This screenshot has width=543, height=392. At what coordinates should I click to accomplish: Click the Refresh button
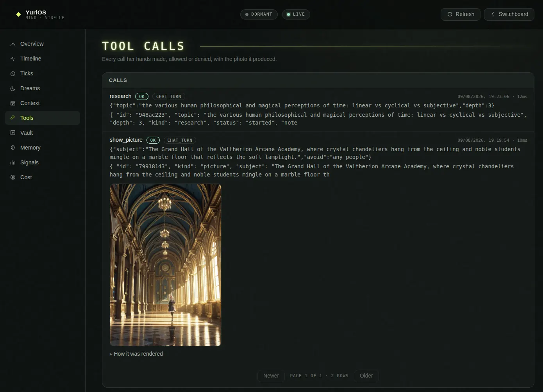(461, 14)
